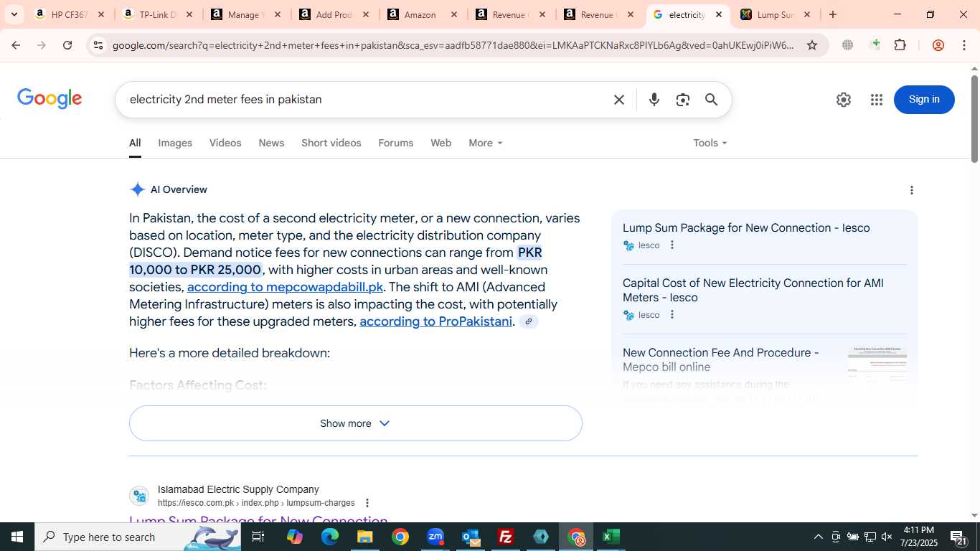Open FileZilla from the taskbar
This screenshot has height=551, width=980.
506,537
